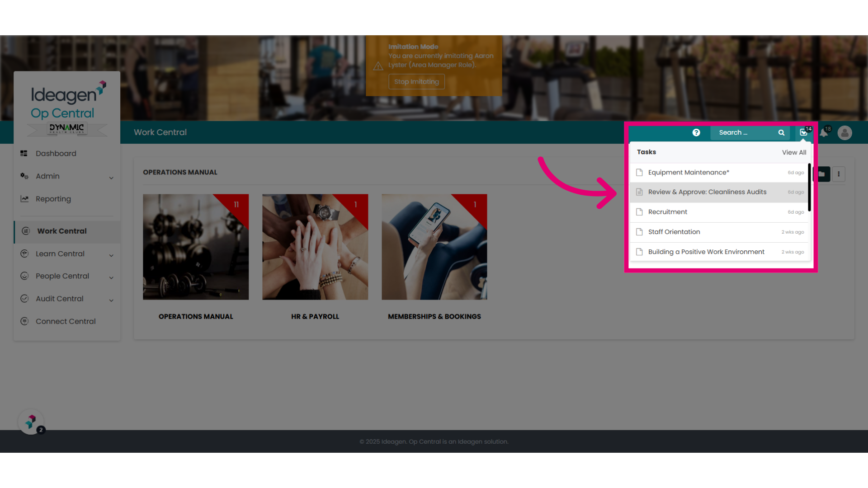Open the notifications bell icon
The height and width of the screenshot is (488, 868).
pos(824,132)
